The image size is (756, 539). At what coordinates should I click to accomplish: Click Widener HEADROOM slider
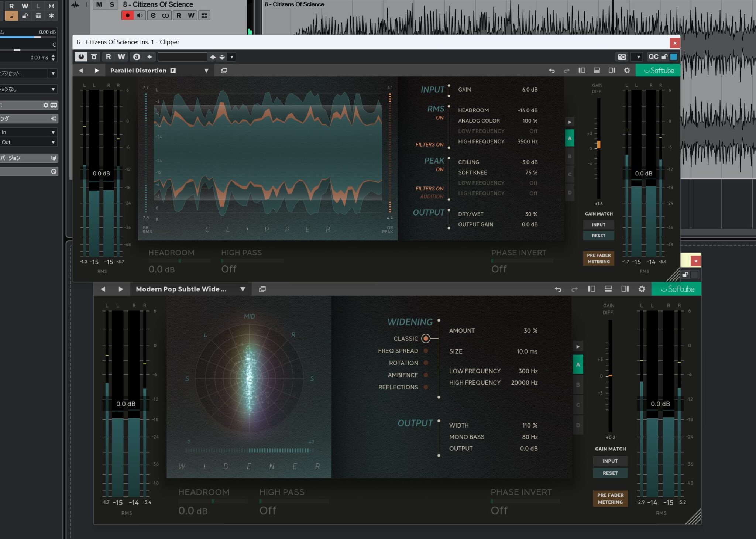[x=213, y=501]
